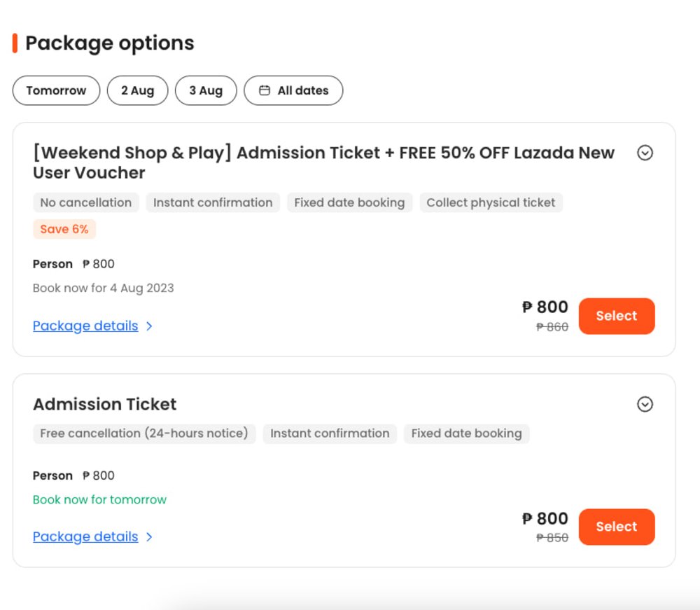
Task: Click the arrow beside Admission Ticket's Package details
Action: pyautogui.click(x=148, y=536)
